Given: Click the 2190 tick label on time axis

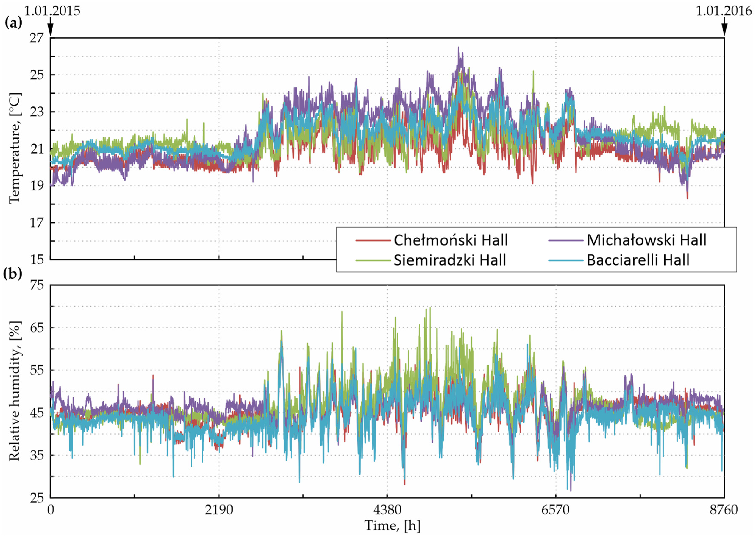Looking at the screenshot, I should [219, 510].
